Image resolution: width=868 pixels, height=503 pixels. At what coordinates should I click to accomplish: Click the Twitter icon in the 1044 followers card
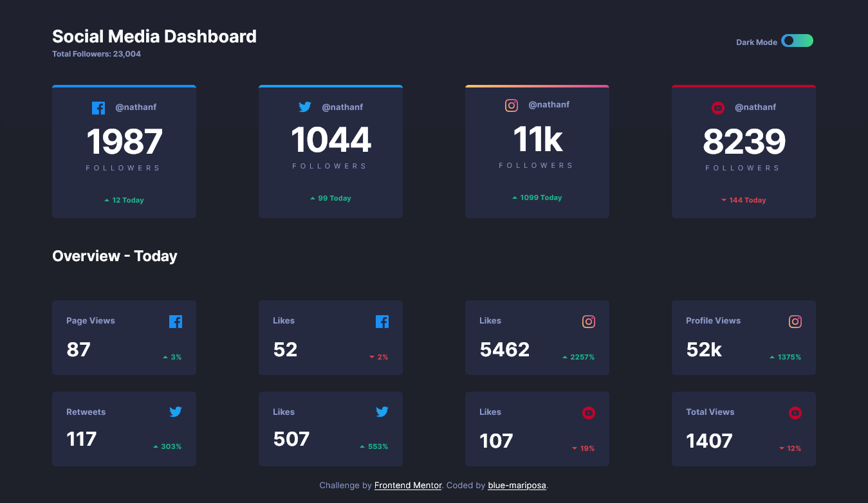(x=305, y=107)
